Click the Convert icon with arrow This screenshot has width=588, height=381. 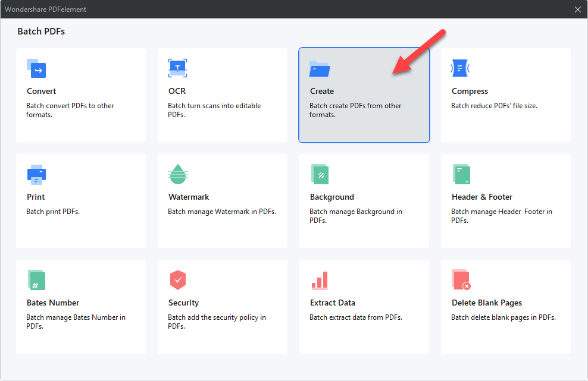[36, 68]
